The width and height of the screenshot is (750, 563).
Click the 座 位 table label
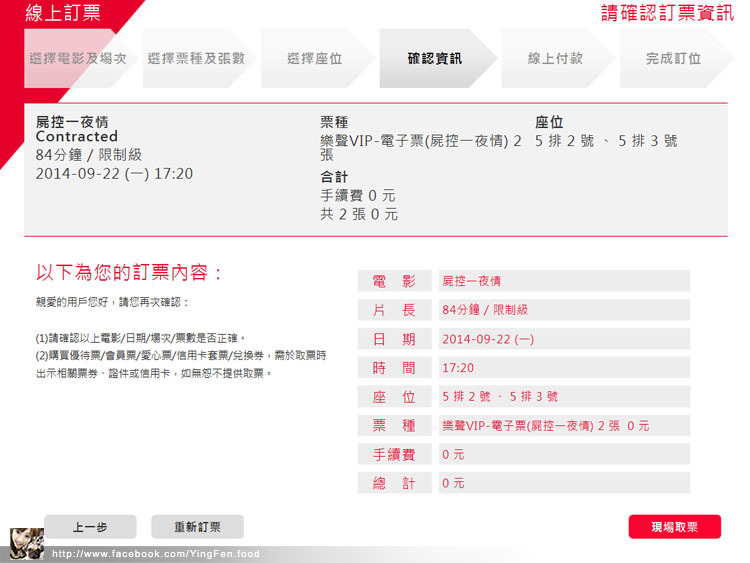click(394, 397)
